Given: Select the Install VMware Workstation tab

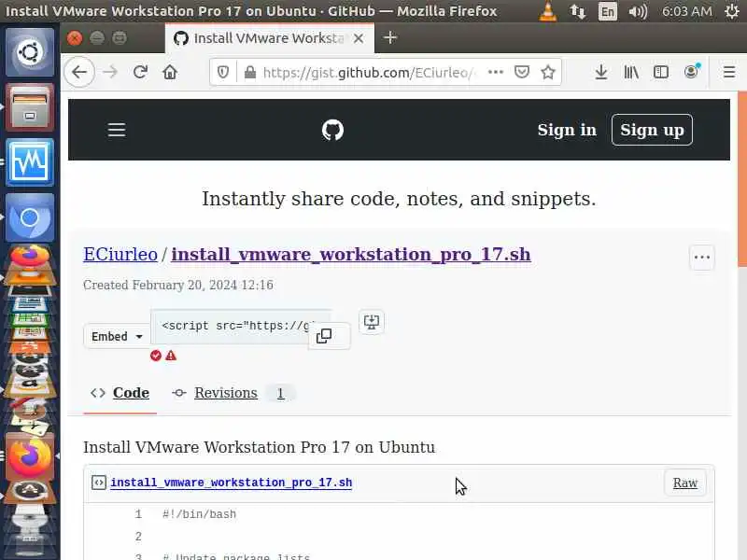Looking at the screenshot, I should point(270,38).
